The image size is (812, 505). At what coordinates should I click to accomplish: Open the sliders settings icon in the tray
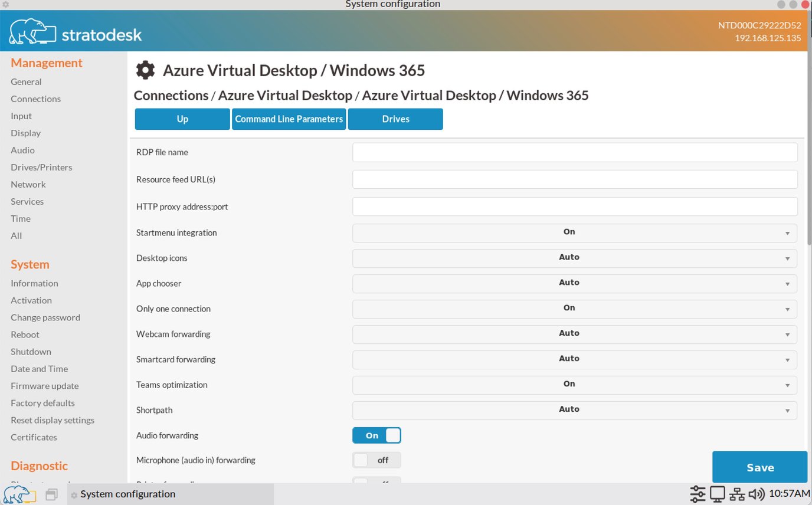click(698, 494)
